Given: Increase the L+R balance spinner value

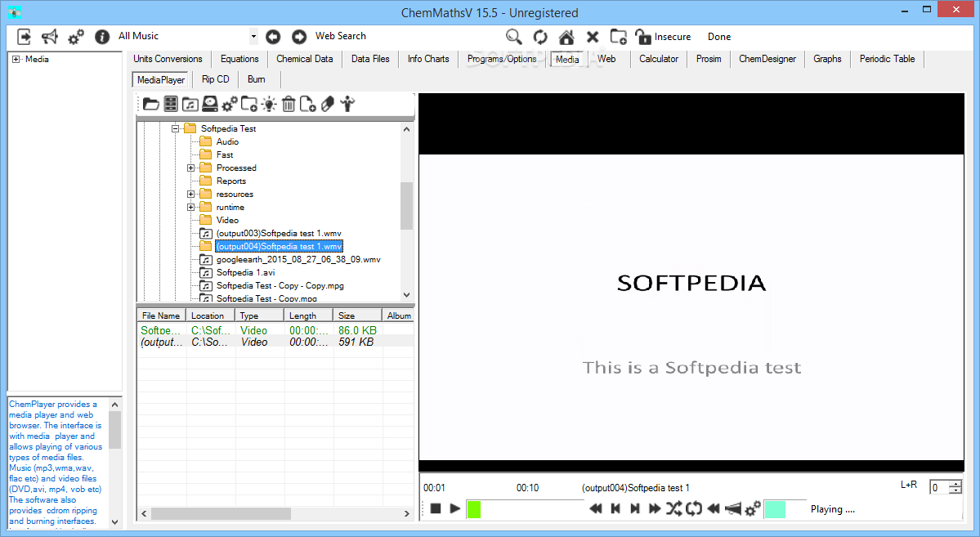Looking at the screenshot, I should pyautogui.click(x=955, y=484).
